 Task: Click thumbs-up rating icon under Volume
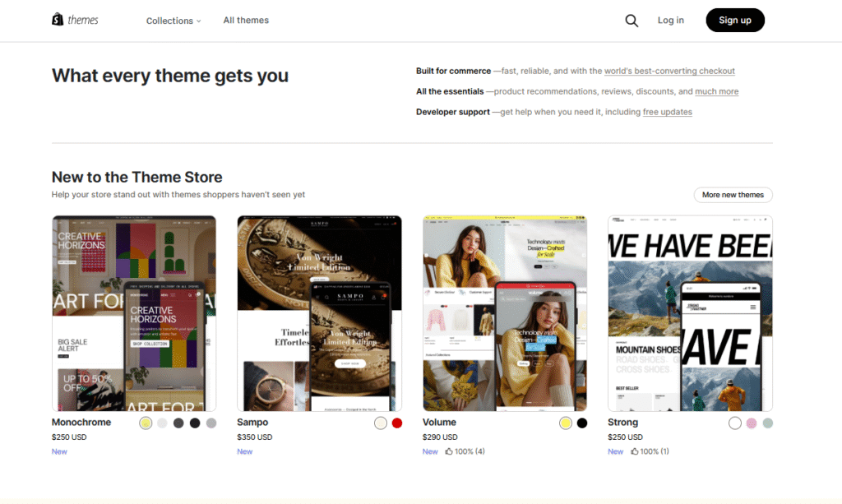coord(449,451)
